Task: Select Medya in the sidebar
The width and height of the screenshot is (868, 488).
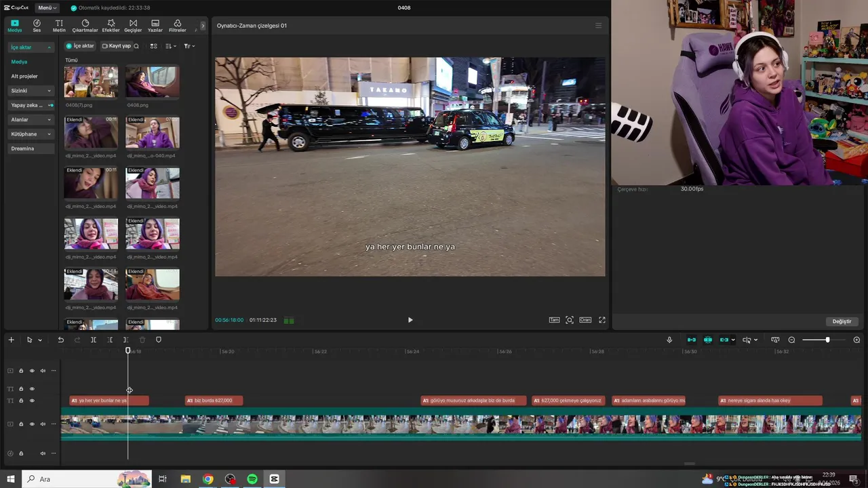Action: (x=19, y=62)
